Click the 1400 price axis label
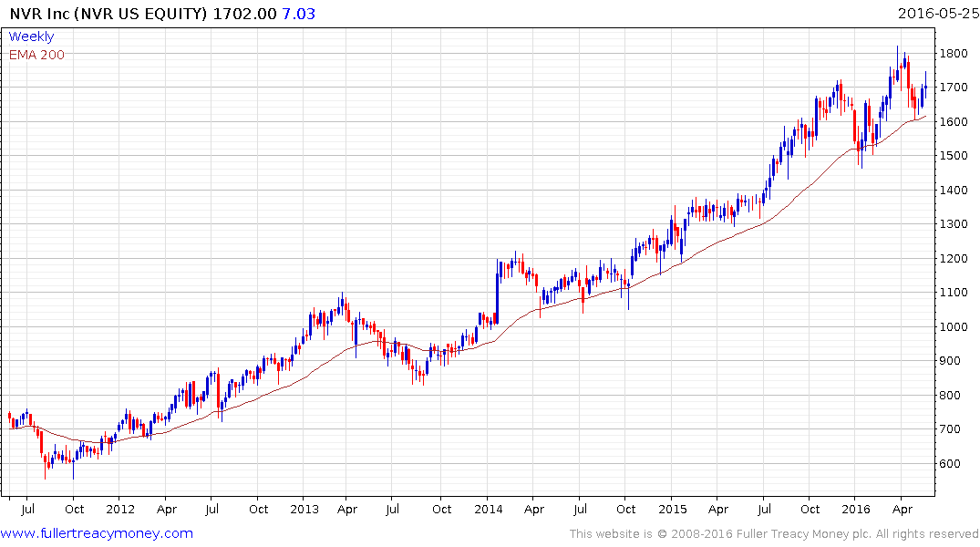 tap(954, 190)
